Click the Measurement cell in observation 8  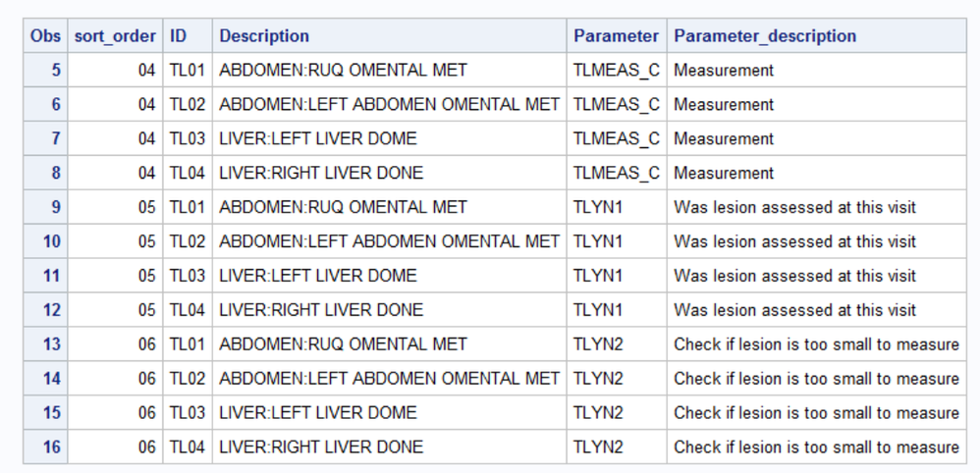coord(723,174)
